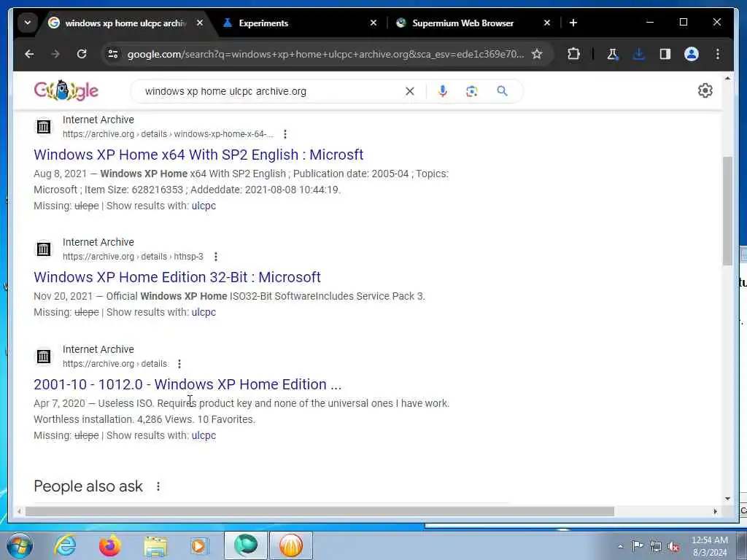Open the side panel icon
This screenshot has height=560, width=747.
coord(665,54)
